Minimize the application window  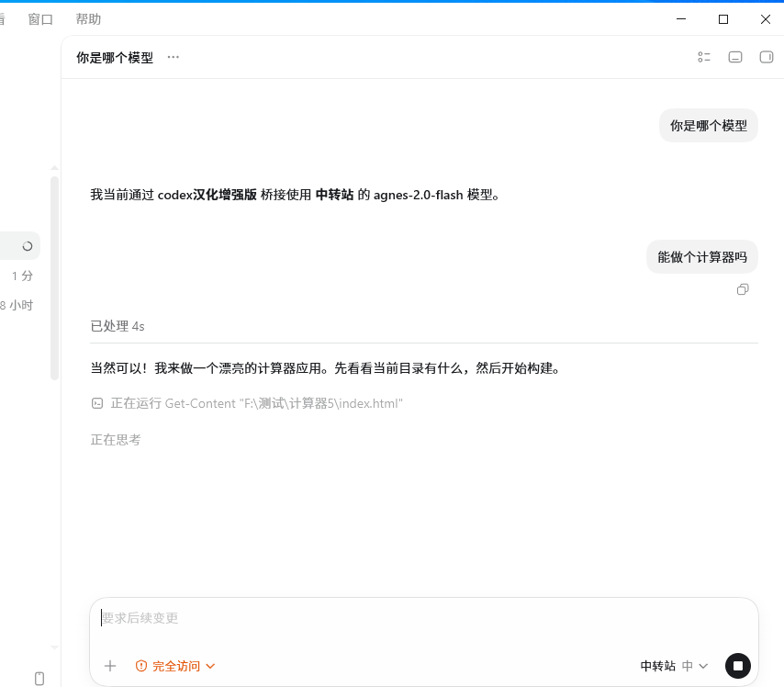pyautogui.click(x=681, y=19)
